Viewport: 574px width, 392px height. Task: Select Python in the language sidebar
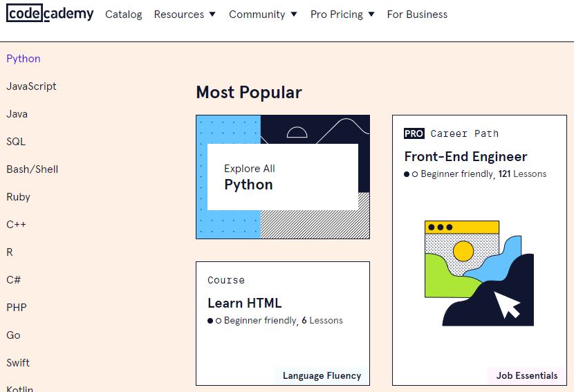tap(24, 59)
